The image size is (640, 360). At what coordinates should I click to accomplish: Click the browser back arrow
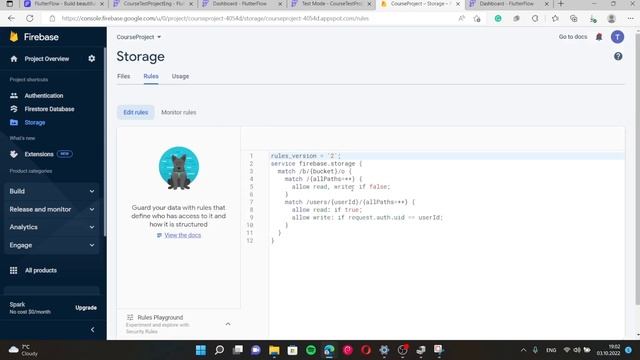pyautogui.click(x=11, y=18)
